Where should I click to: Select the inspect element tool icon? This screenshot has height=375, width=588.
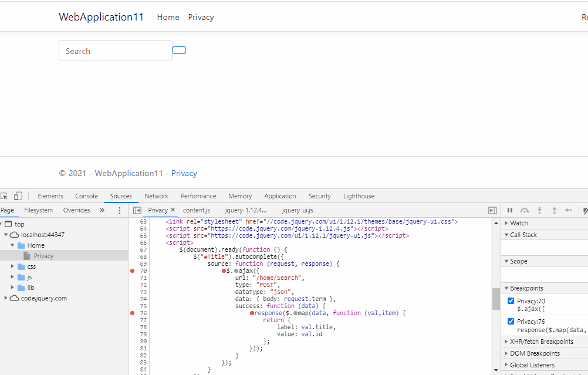click(x=5, y=195)
